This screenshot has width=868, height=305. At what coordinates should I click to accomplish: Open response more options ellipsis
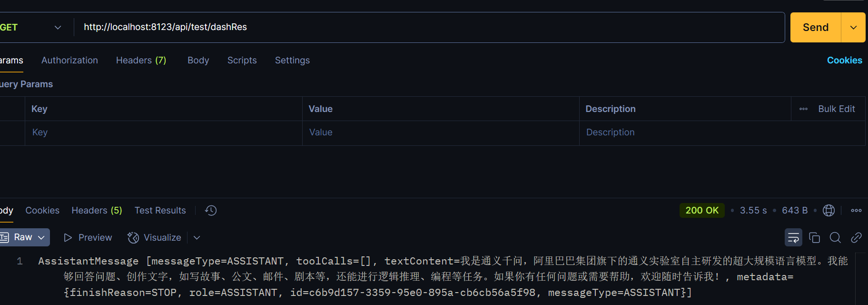(x=856, y=210)
